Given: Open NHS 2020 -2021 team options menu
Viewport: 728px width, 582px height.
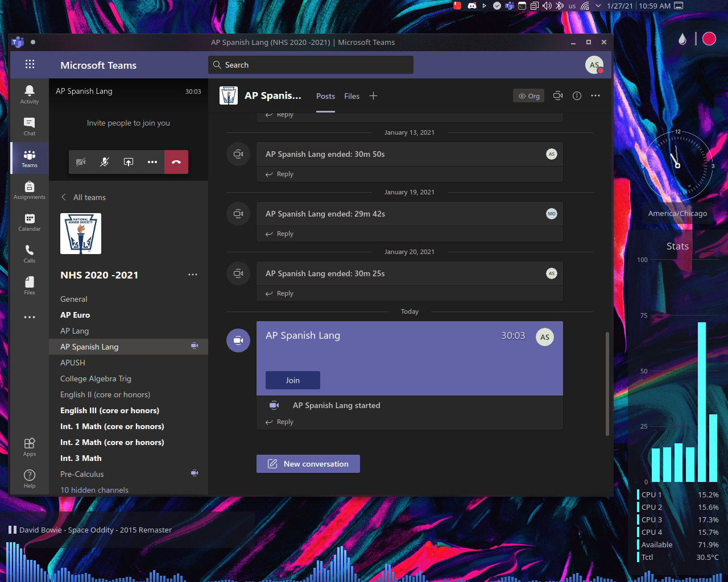Looking at the screenshot, I should point(193,275).
